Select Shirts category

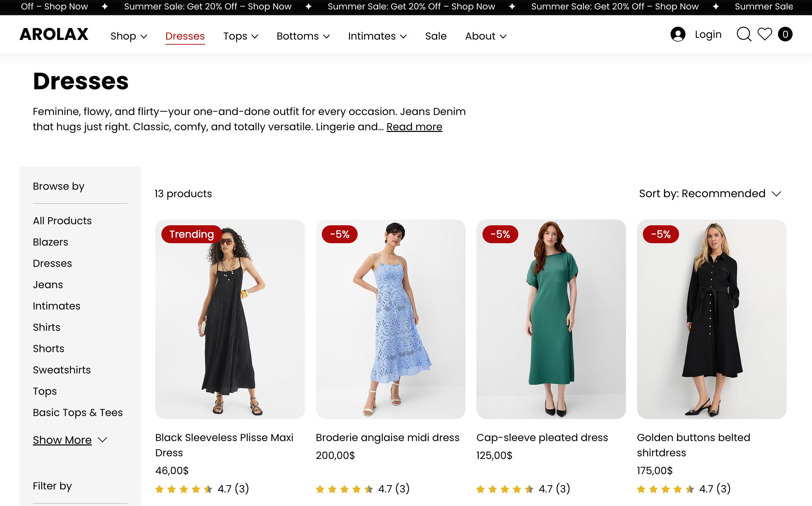coord(47,327)
